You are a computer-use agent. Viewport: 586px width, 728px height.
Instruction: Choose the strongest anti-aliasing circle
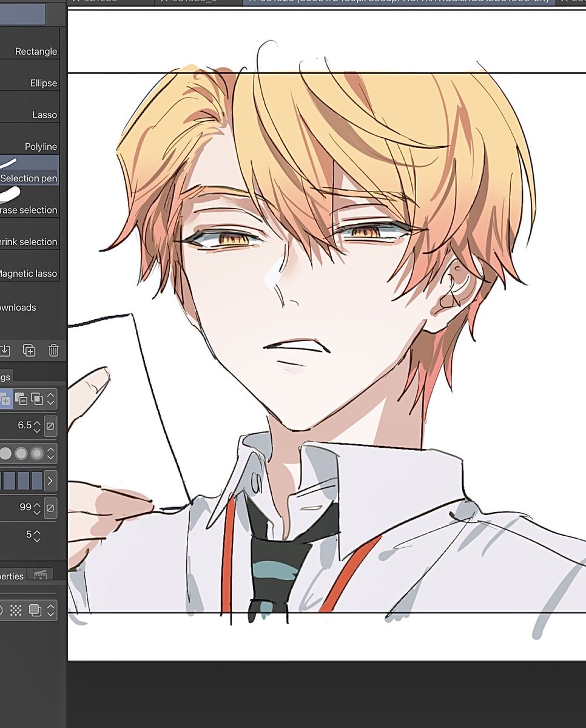point(37,453)
